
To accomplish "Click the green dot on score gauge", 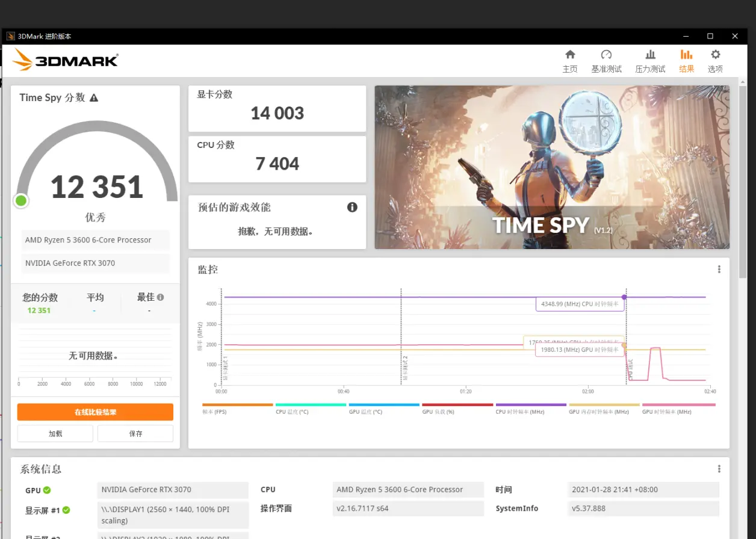I will pyautogui.click(x=21, y=200).
